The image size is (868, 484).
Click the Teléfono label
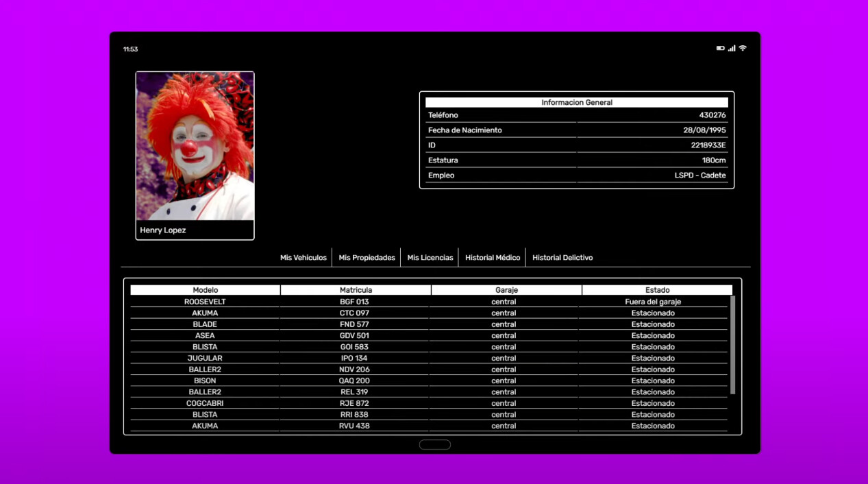[443, 115]
